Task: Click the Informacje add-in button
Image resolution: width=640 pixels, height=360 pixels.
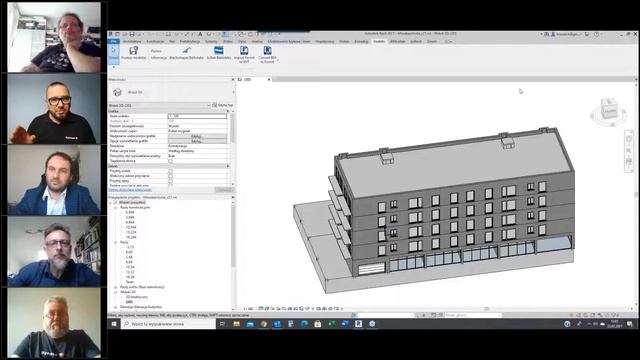Action: point(159,58)
